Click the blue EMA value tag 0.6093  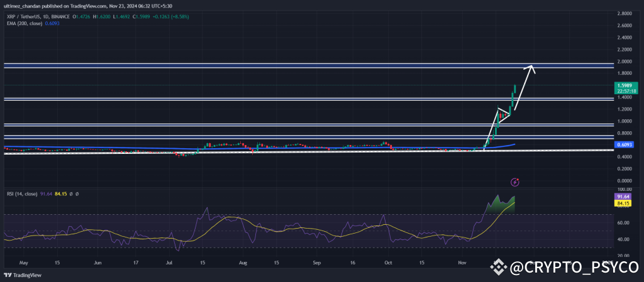click(x=623, y=145)
